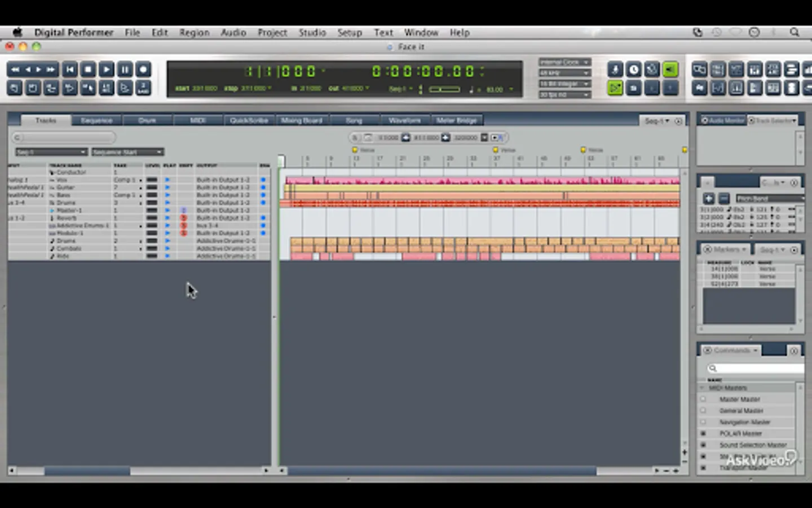Image resolution: width=812 pixels, height=508 pixels.
Task: Stop playback with the Stop button
Action: [x=88, y=69]
